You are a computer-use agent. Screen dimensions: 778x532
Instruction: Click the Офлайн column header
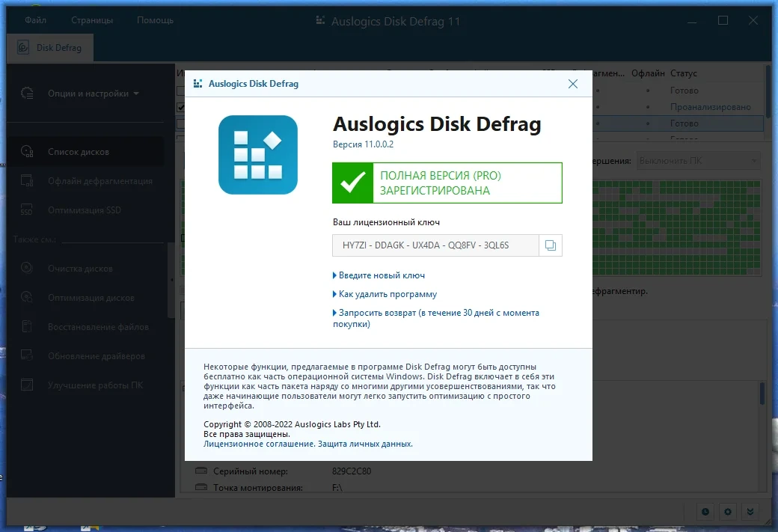click(x=648, y=73)
